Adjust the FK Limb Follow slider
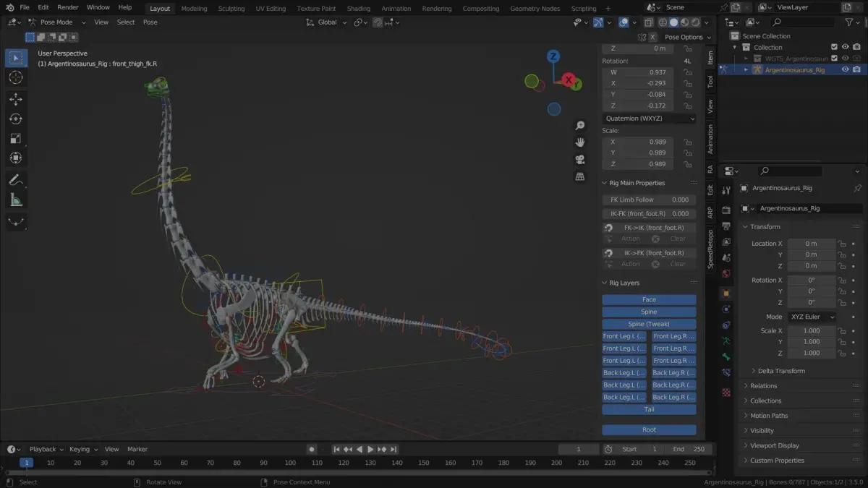The width and height of the screenshot is (868, 488). [649, 200]
